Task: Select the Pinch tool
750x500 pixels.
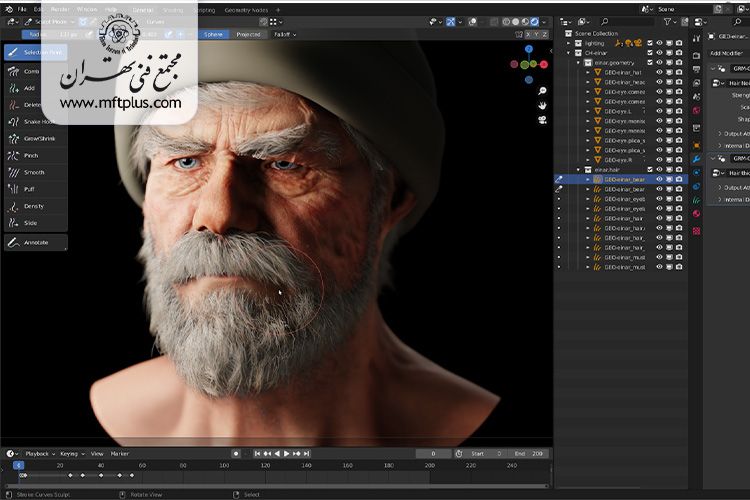Action: (x=35, y=156)
